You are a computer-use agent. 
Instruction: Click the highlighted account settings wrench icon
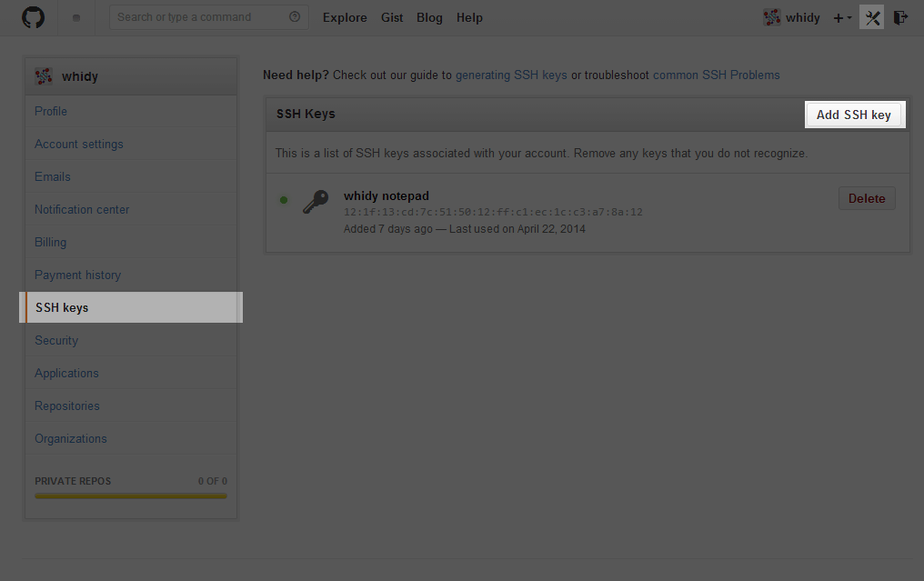(871, 17)
